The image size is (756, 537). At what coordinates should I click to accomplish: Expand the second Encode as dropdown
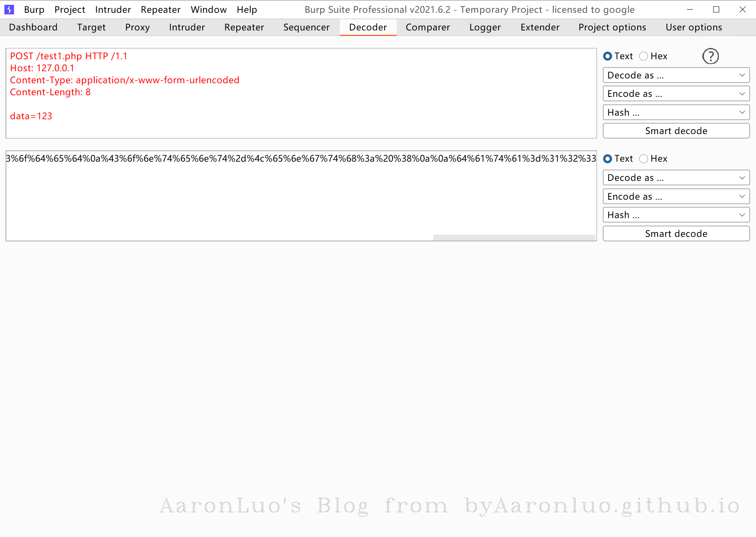click(x=676, y=196)
